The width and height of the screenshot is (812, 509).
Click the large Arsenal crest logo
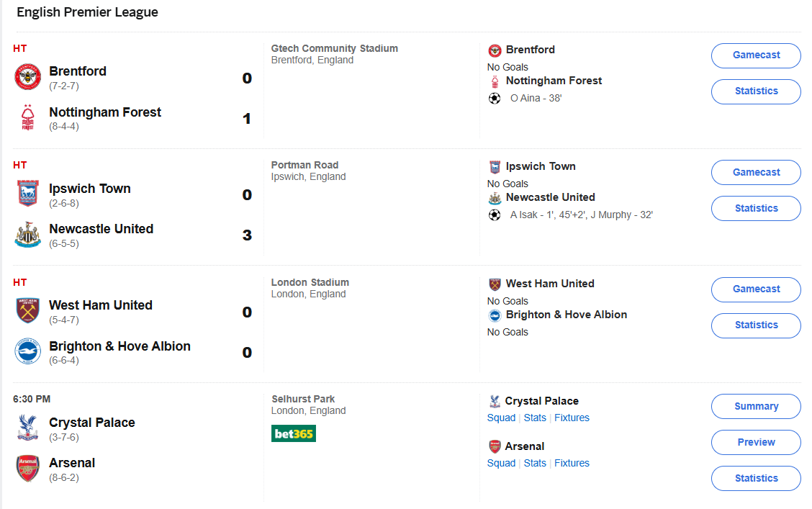[28, 469]
